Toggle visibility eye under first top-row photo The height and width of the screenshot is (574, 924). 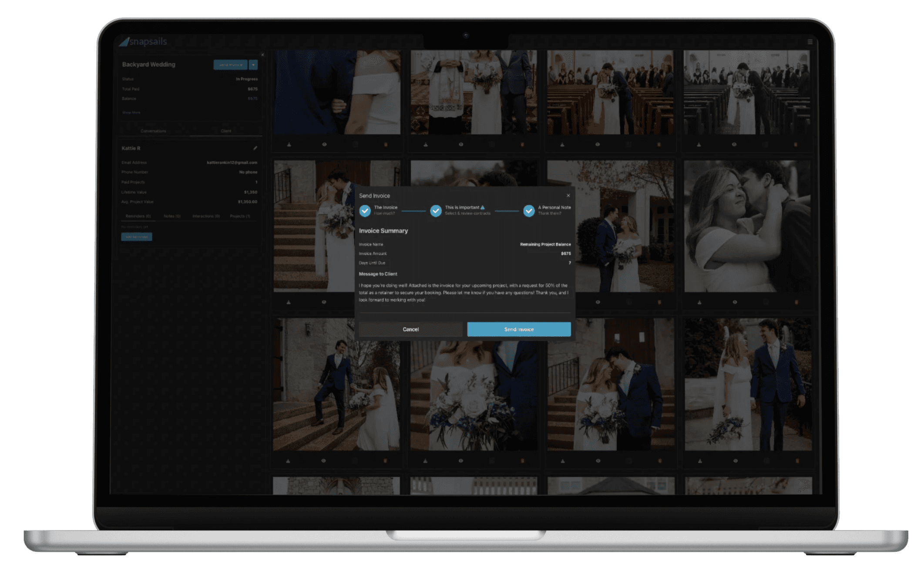(324, 145)
